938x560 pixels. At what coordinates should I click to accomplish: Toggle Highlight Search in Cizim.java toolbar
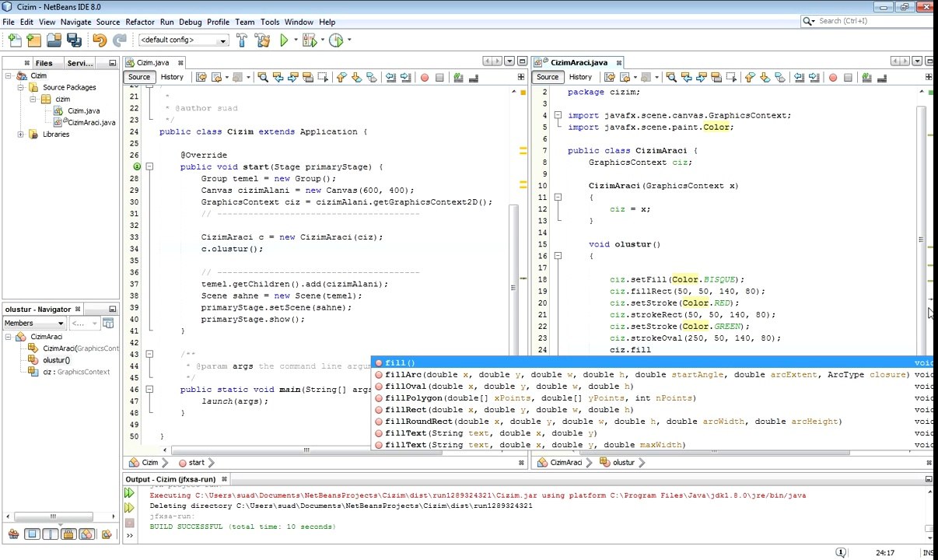click(308, 77)
